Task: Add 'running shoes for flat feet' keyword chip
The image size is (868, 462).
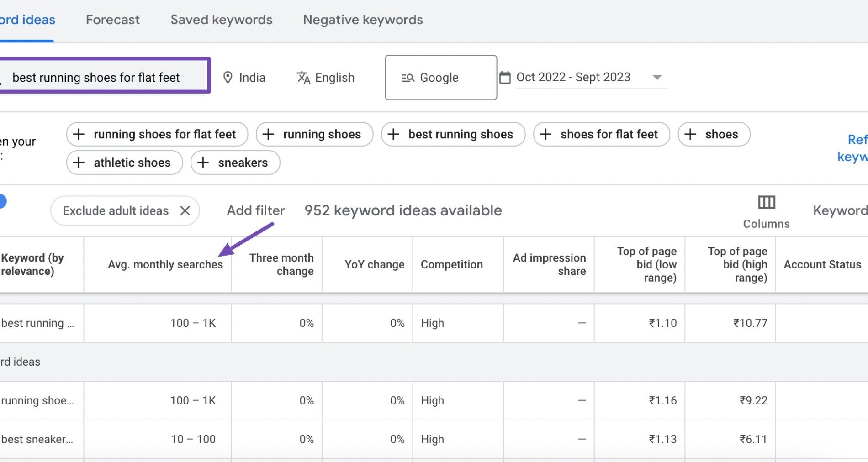Action: pyautogui.click(x=157, y=134)
